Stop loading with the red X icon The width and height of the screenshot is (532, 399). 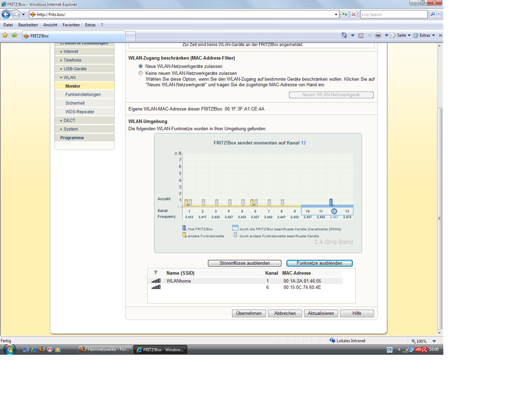tap(354, 14)
